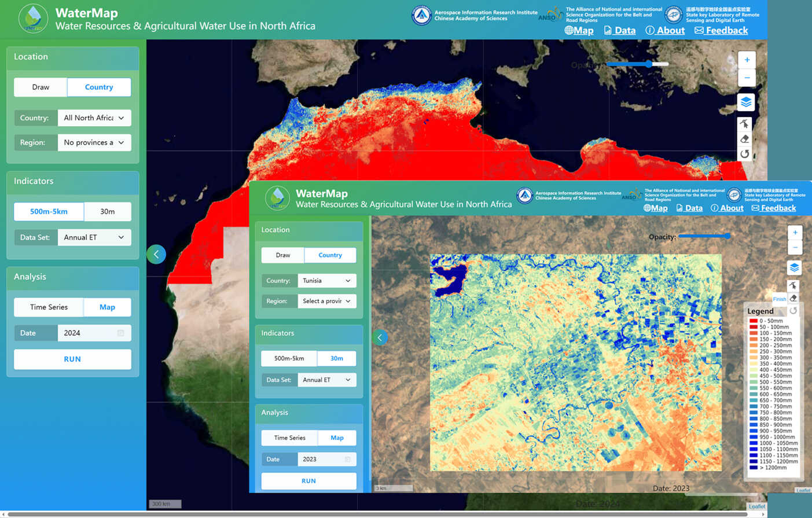Switch to Time Series above the 2024 date
The width and height of the screenshot is (812, 518).
click(49, 307)
